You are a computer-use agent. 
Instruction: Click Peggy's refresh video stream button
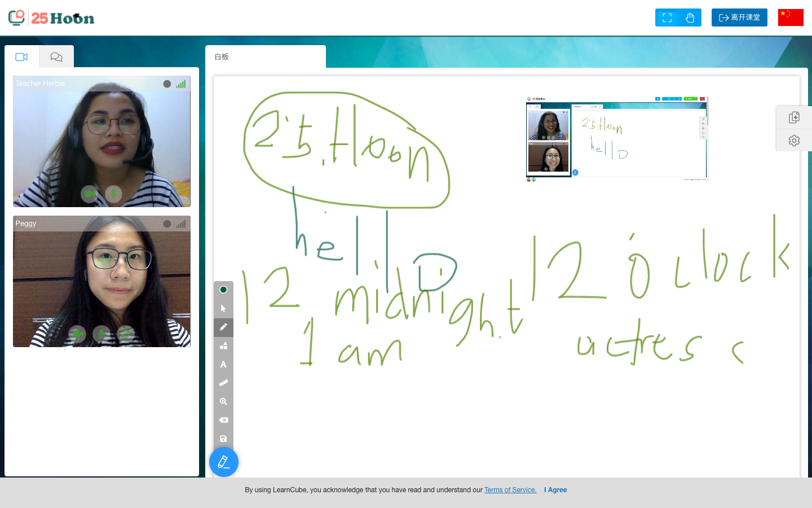(x=126, y=334)
